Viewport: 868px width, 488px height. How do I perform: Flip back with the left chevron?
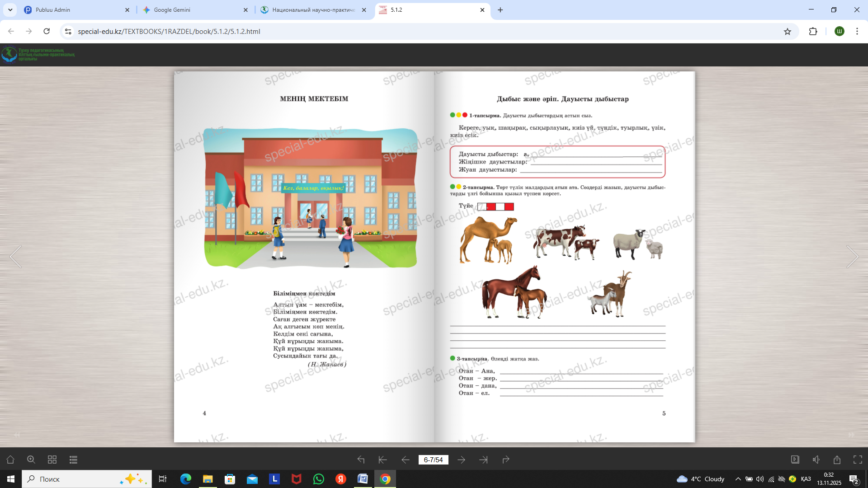point(16,257)
